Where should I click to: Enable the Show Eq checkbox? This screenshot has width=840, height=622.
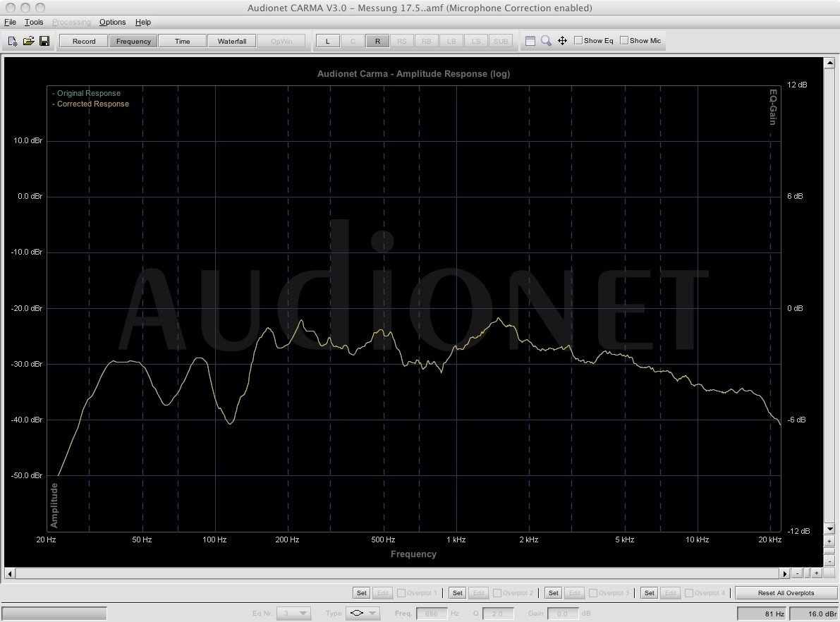[578, 40]
